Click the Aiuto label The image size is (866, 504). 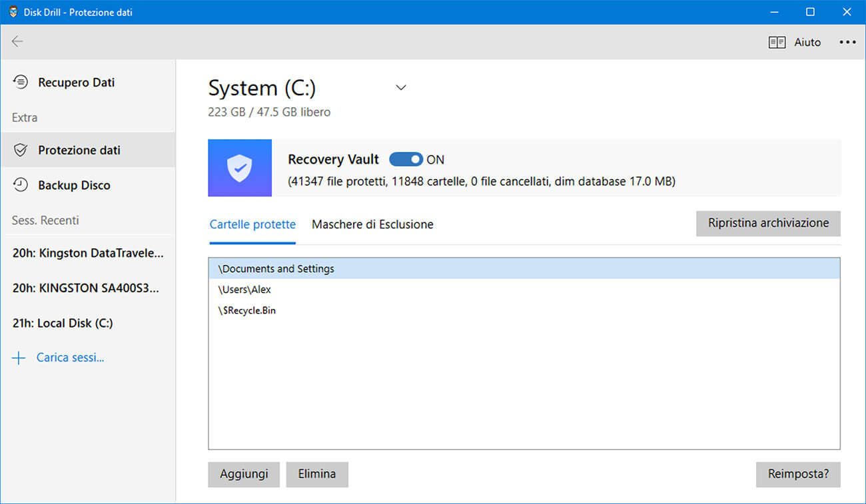[807, 42]
